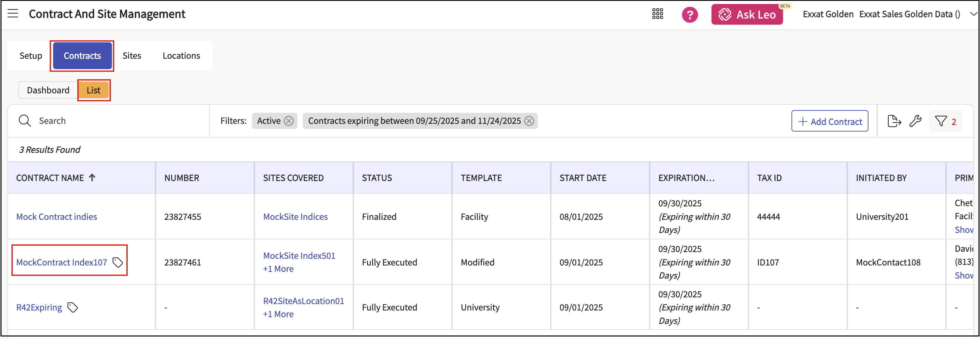Image resolution: width=980 pixels, height=339 pixels.
Task: Click the export icon in toolbar
Action: pos(894,121)
